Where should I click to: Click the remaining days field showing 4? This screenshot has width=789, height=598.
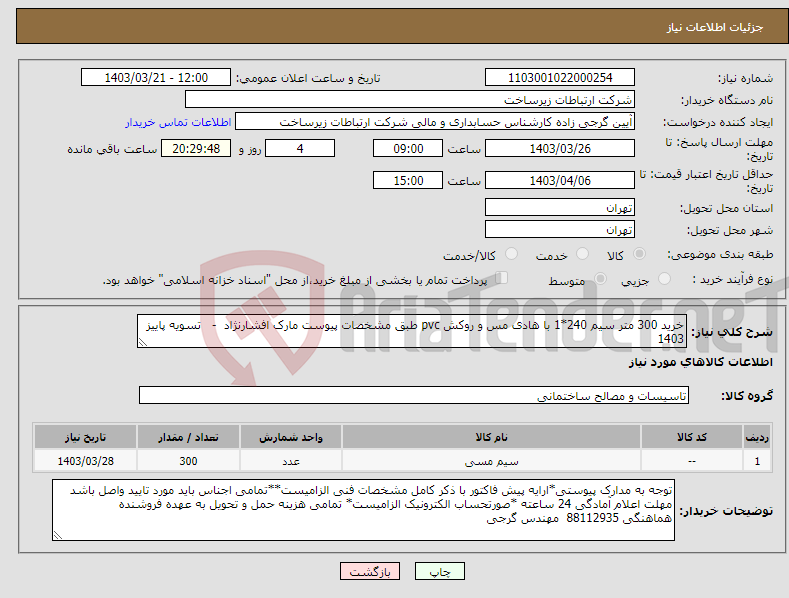(300, 148)
